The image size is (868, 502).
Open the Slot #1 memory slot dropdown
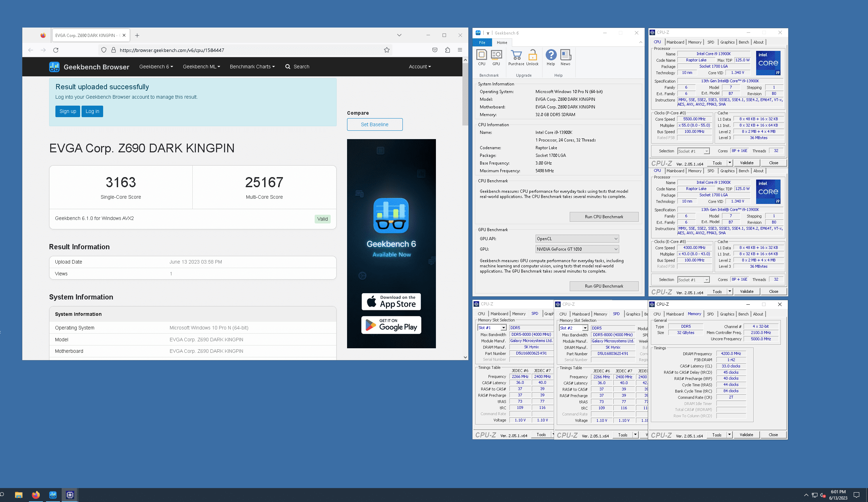(492, 328)
